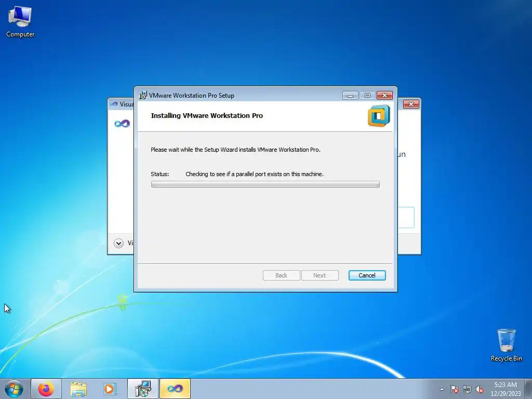Open the Computer desktop icon

(x=20, y=22)
